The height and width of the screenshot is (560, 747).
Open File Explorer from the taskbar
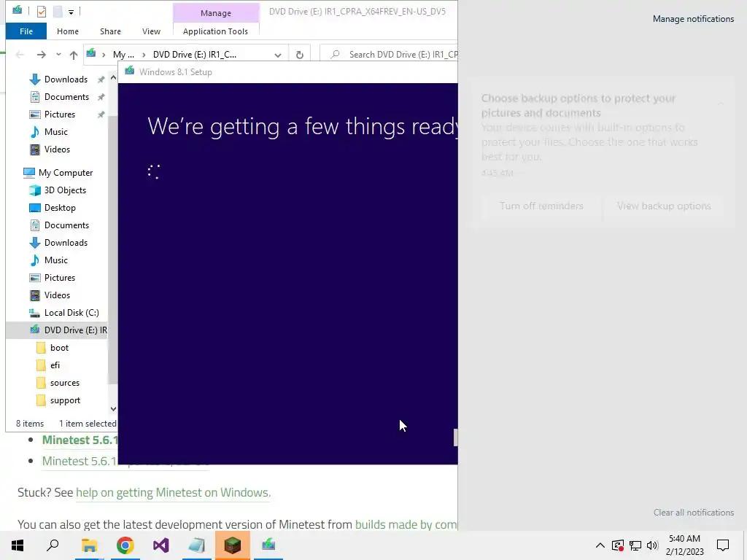89,545
